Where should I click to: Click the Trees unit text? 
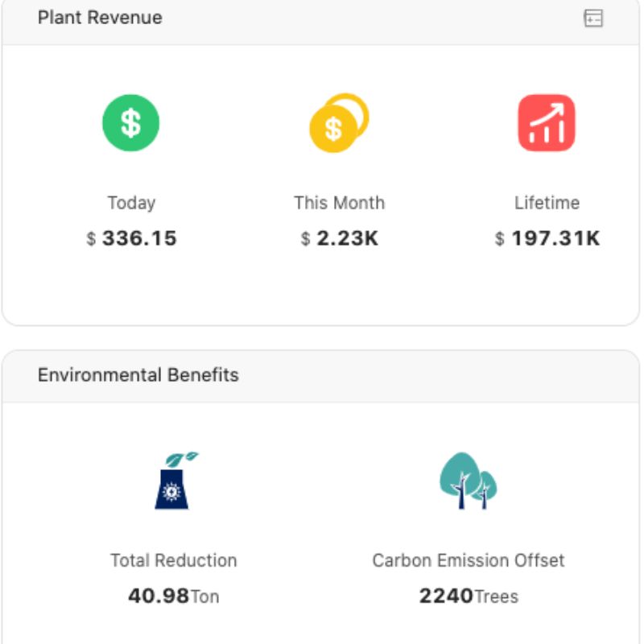[497, 597]
